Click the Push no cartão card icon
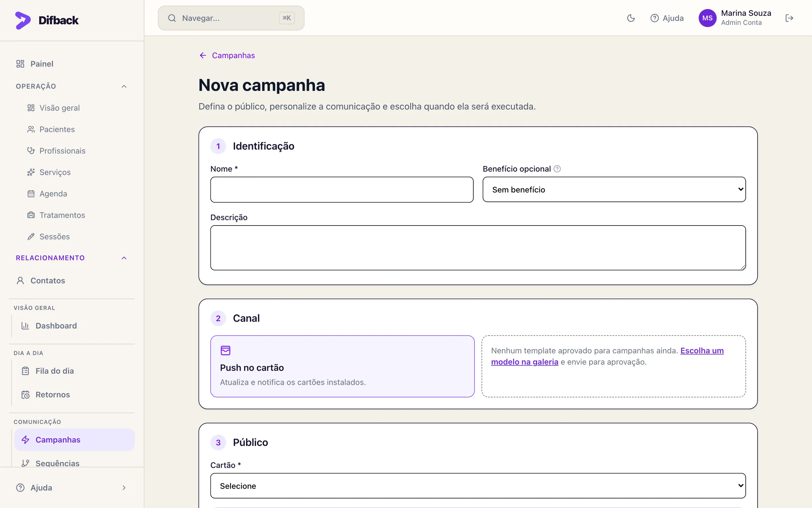The image size is (812, 508). point(225,350)
